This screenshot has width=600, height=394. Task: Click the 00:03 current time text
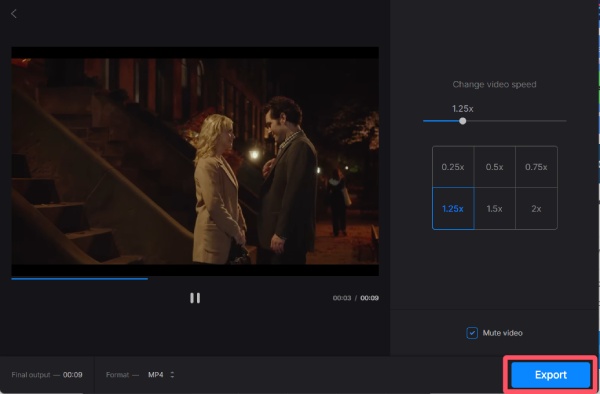click(x=342, y=298)
